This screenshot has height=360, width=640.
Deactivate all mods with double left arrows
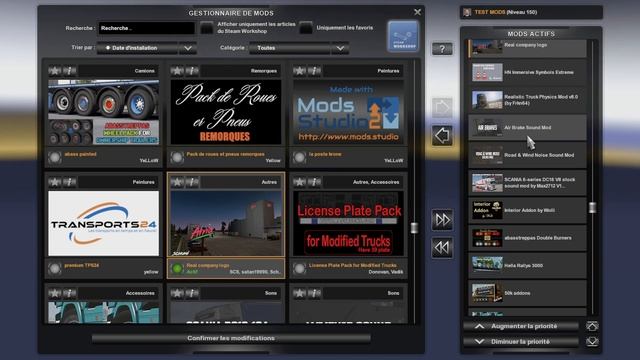pyautogui.click(x=442, y=247)
